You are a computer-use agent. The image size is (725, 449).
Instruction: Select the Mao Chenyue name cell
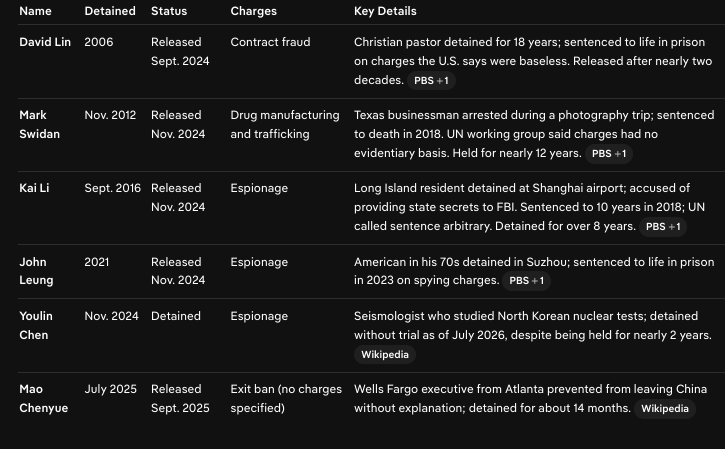point(43,399)
